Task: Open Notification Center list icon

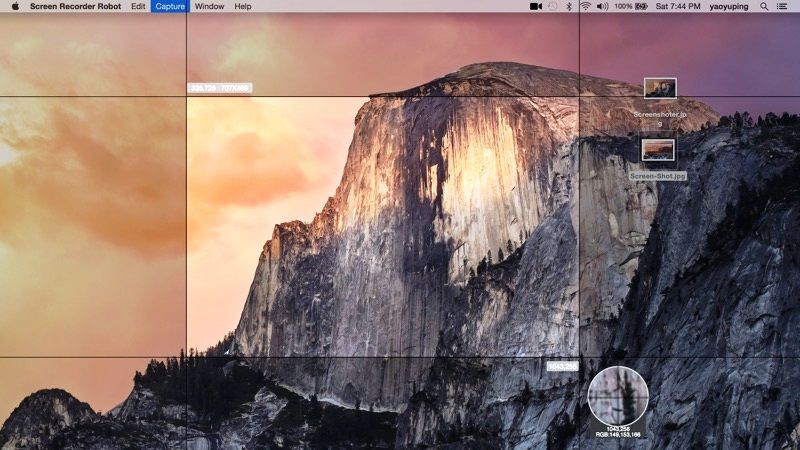Action: pos(782,7)
